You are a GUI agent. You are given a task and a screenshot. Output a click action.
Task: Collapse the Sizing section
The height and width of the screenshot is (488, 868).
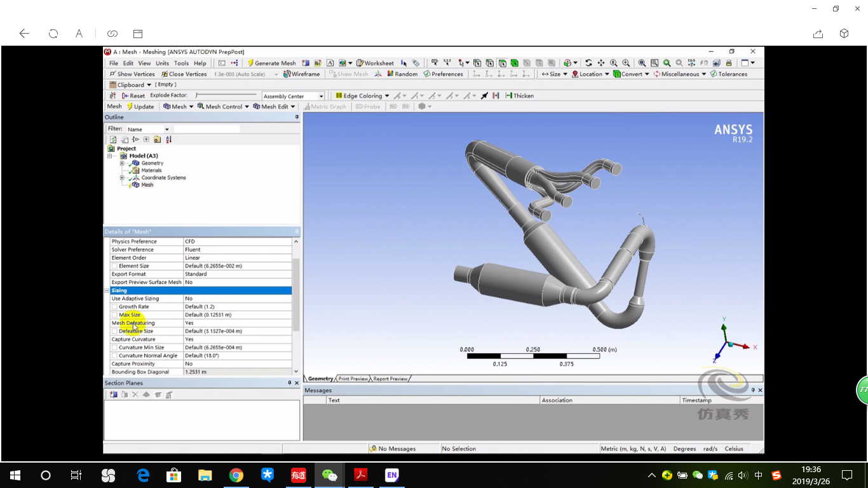click(x=107, y=290)
